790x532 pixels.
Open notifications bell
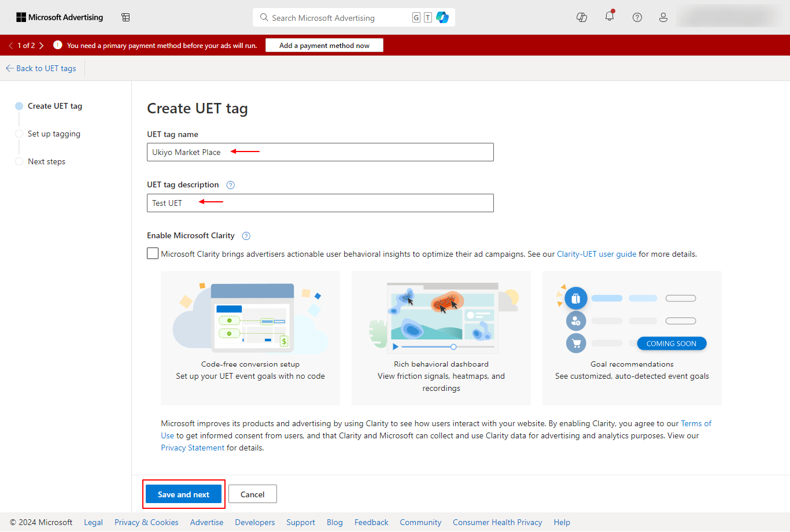[610, 16]
